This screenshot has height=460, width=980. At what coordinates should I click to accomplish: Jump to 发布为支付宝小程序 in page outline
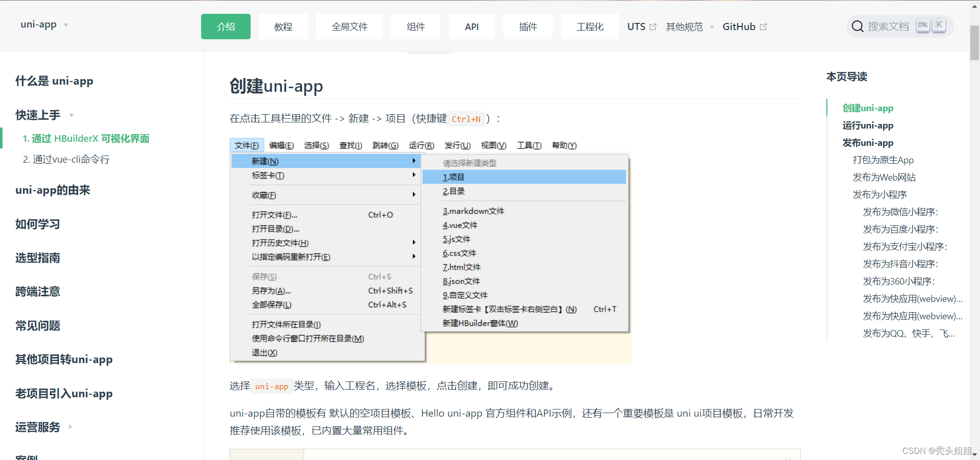905,247
